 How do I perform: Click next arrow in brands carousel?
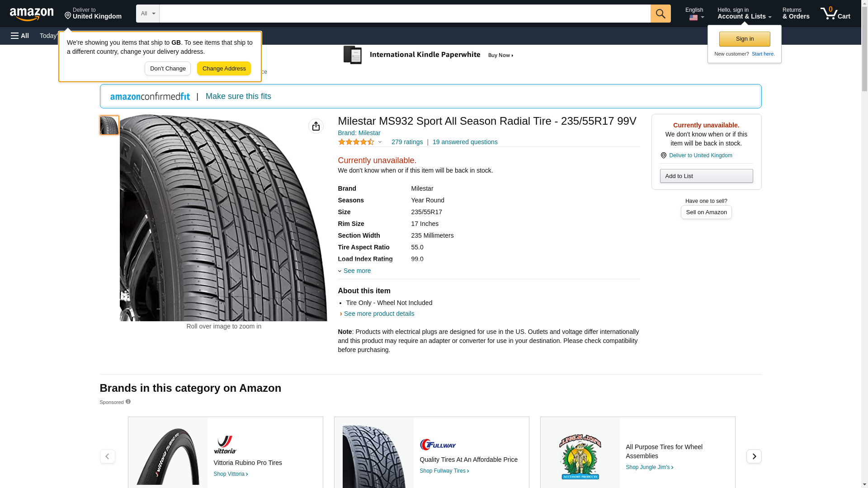(x=754, y=456)
